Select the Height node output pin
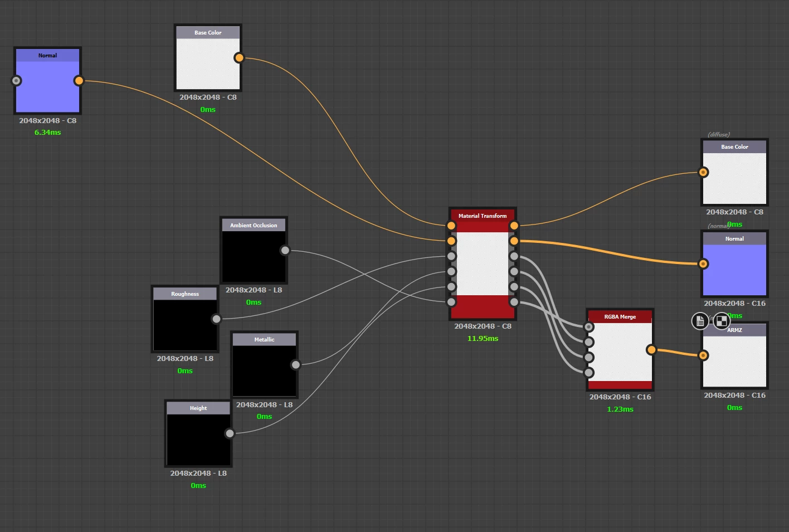789x532 pixels. tap(230, 433)
